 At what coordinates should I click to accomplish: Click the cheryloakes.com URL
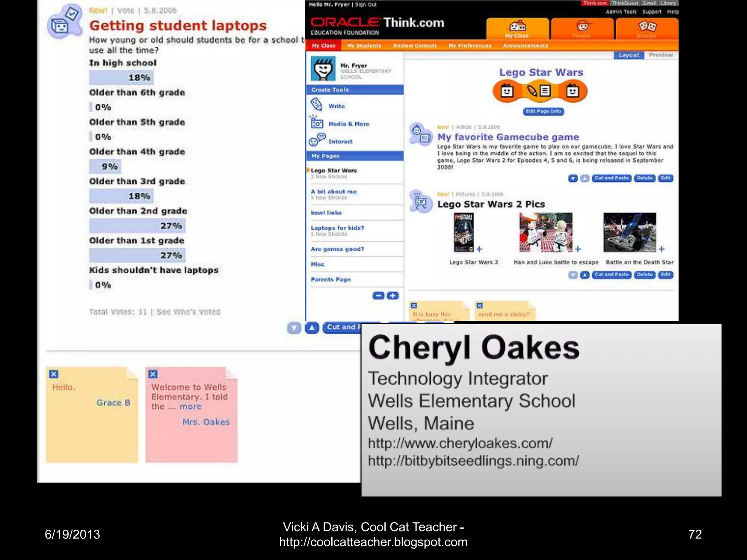coord(460,443)
